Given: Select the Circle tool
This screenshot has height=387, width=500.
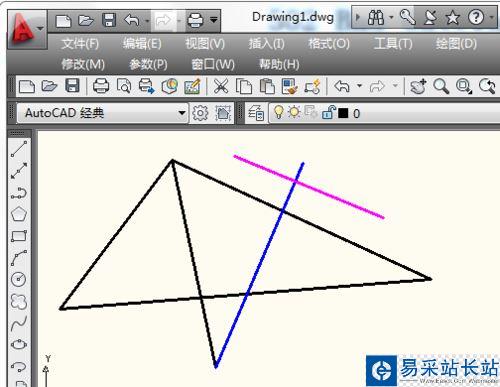Looking at the screenshot, I should click(x=19, y=279).
